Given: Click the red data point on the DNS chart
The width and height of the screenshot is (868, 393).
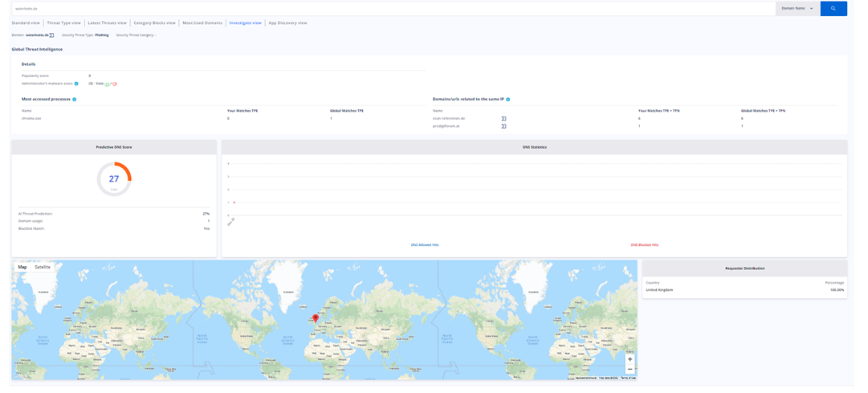Looking at the screenshot, I should 234,203.
